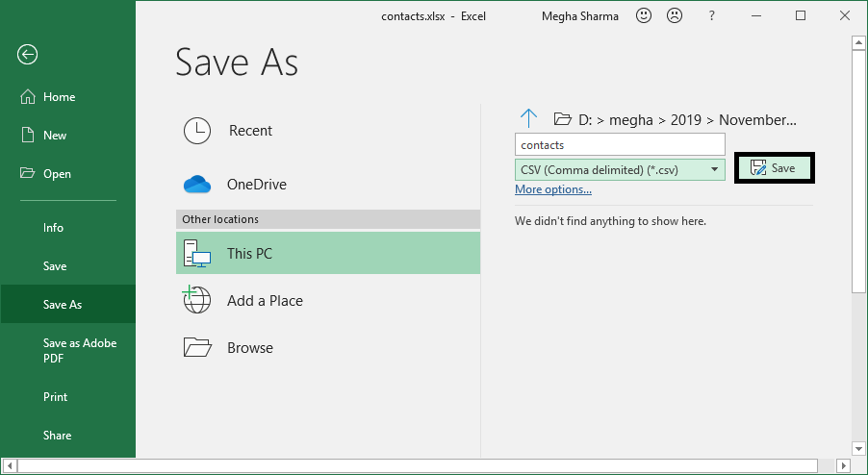Click the Open folder icon in sidebar
The width and height of the screenshot is (868, 475).
click(27, 173)
